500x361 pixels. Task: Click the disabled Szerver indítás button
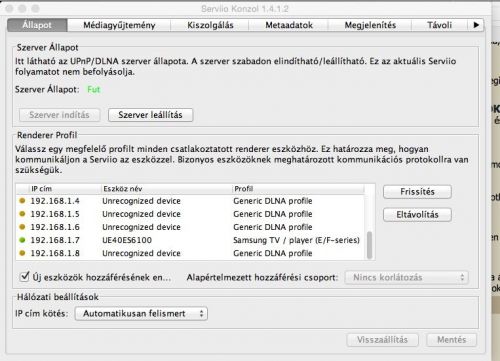coord(59,115)
